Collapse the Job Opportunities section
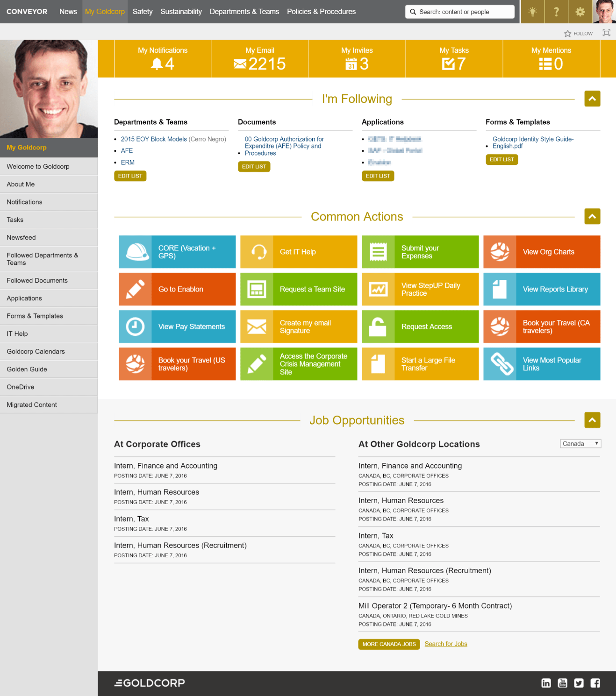 592,420
